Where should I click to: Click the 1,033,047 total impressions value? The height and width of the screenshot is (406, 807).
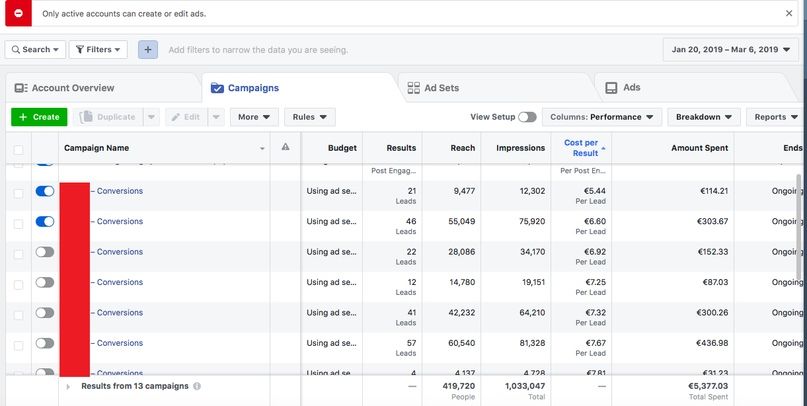524,386
